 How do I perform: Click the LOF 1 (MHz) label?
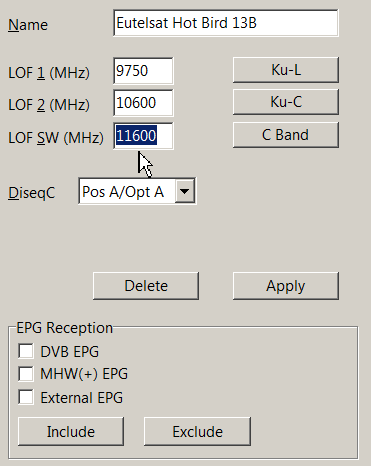click(x=49, y=72)
